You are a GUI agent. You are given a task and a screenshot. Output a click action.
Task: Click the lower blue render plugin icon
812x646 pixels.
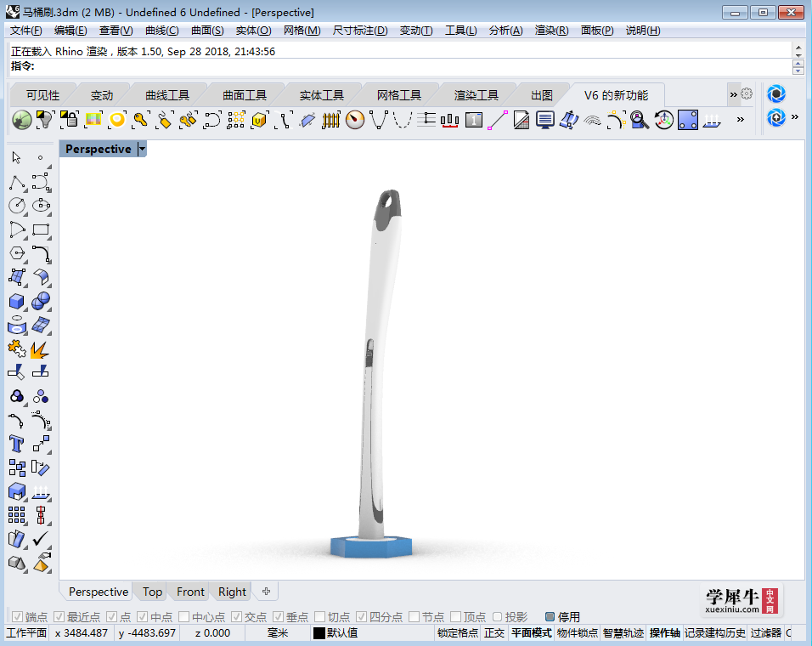pyautogui.click(x=775, y=117)
